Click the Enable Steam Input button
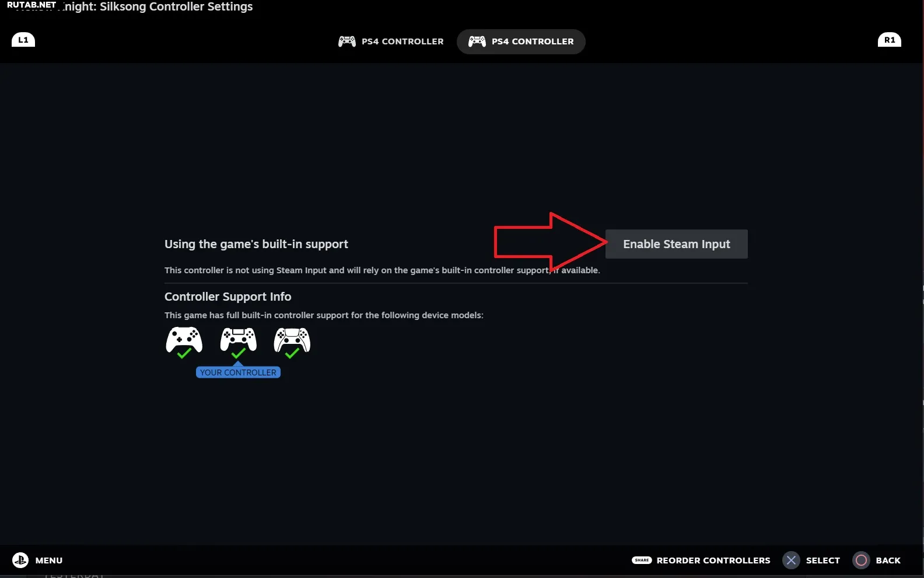This screenshot has height=578, width=924. (x=677, y=244)
